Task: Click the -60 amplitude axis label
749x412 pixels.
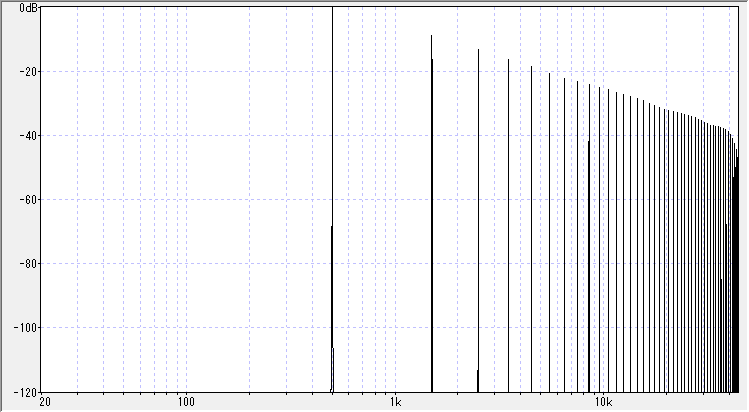Action: (28, 200)
